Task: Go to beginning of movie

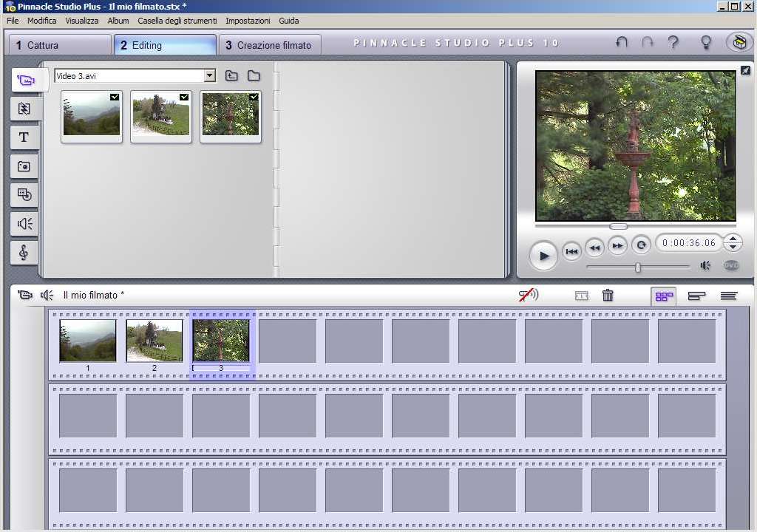Action: click(x=571, y=251)
